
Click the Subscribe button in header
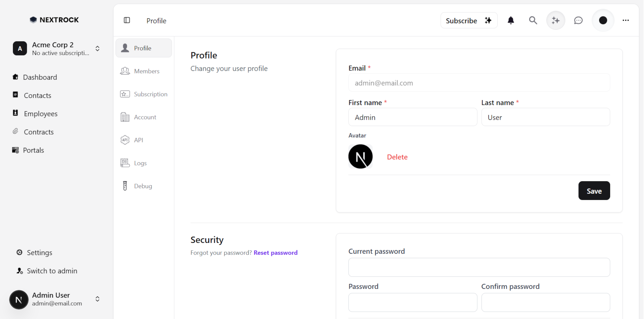pyautogui.click(x=469, y=20)
